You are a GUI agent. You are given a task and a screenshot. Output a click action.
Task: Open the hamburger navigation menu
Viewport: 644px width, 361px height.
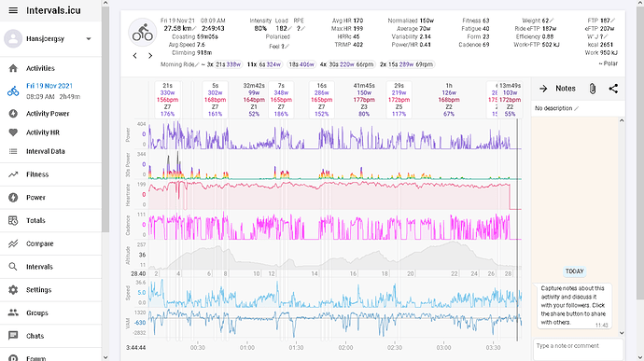point(13,10)
